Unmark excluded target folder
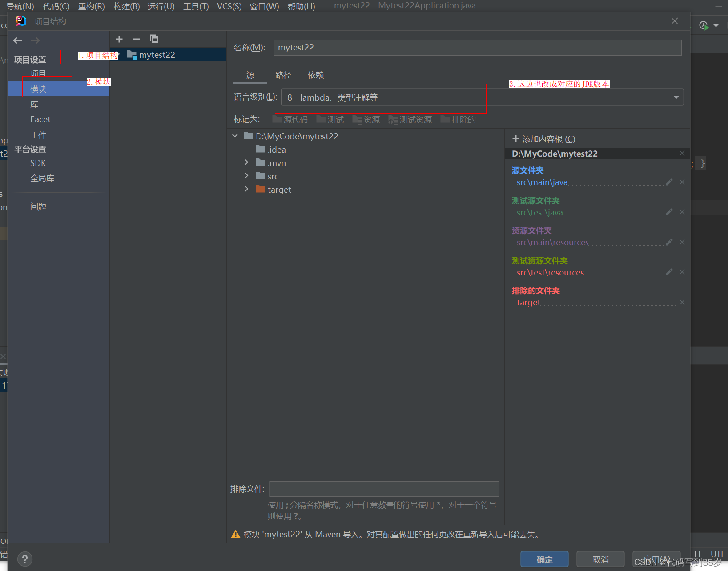The width and height of the screenshot is (728, 571). 682,302
